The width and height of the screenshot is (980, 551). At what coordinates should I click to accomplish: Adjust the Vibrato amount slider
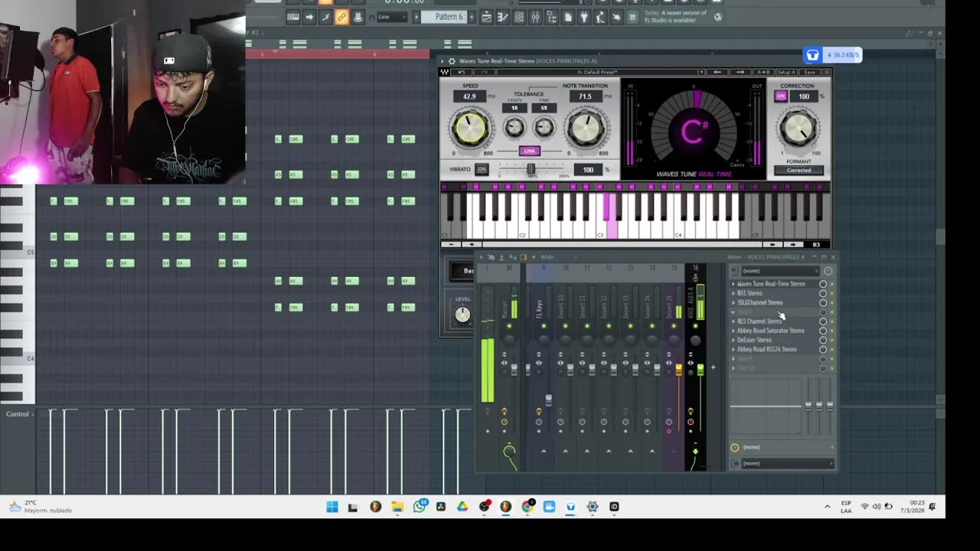click(x=531, y=168)
